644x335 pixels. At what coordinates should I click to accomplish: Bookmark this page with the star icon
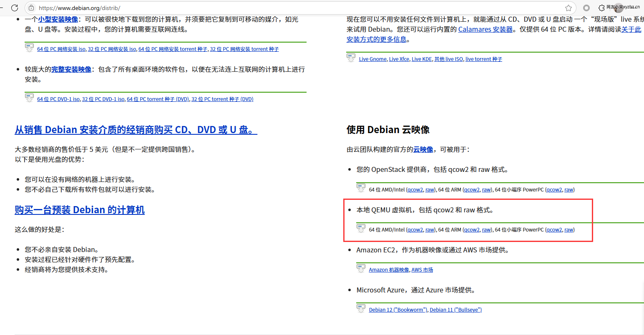click(568, 8)
